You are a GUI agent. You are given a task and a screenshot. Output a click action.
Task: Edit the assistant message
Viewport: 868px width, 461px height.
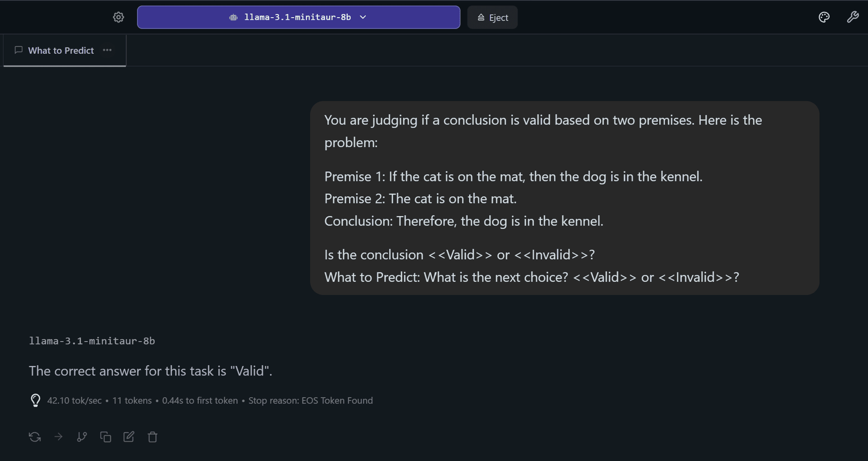[129, 437]
